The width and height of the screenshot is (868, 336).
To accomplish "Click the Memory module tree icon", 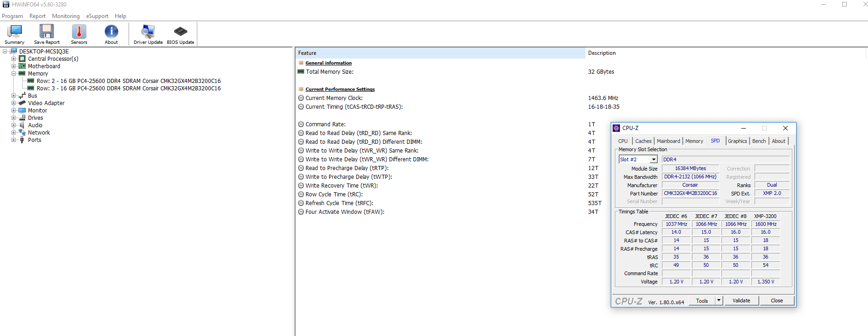I will (22, 74).
